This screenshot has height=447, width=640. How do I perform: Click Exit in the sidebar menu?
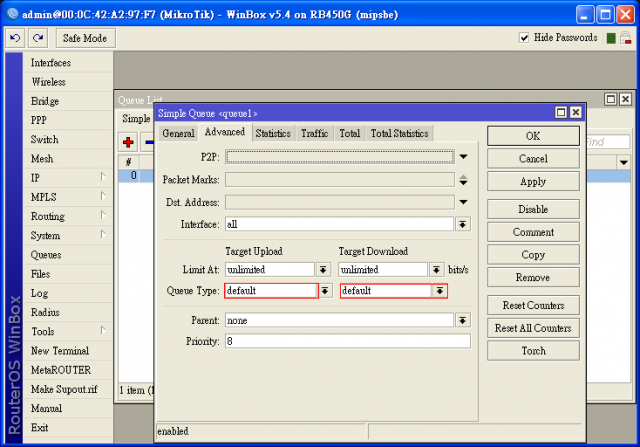click(40, 428)
